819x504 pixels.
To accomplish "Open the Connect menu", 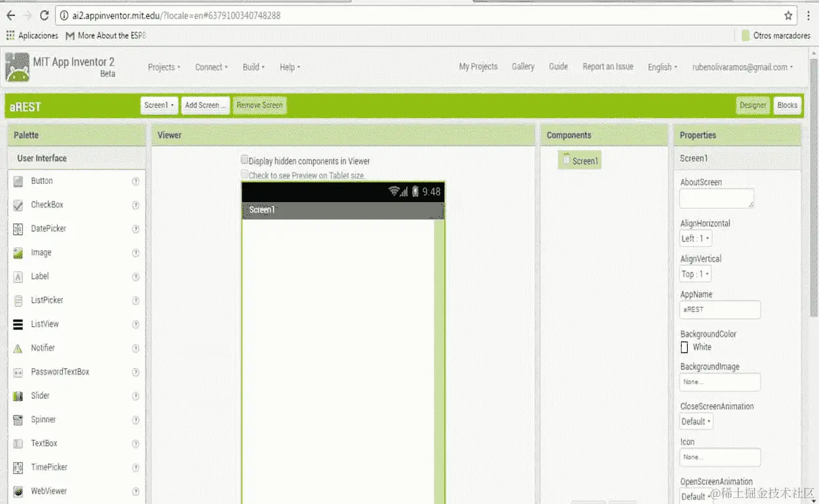I will [211, 67].
